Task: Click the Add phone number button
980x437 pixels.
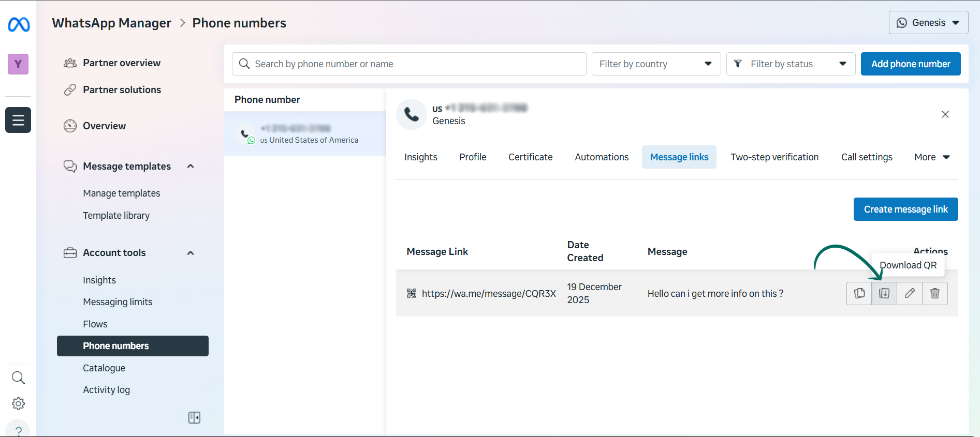Action: pos(911,64)
